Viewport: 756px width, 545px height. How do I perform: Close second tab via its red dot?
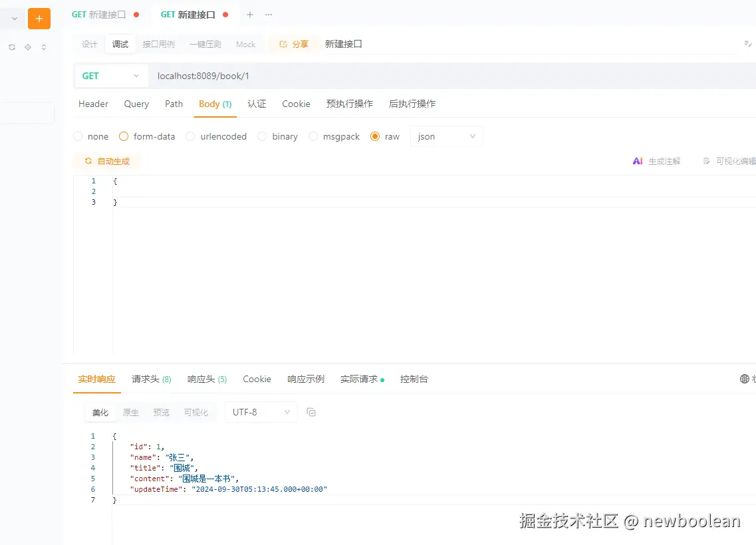[225, 15]
